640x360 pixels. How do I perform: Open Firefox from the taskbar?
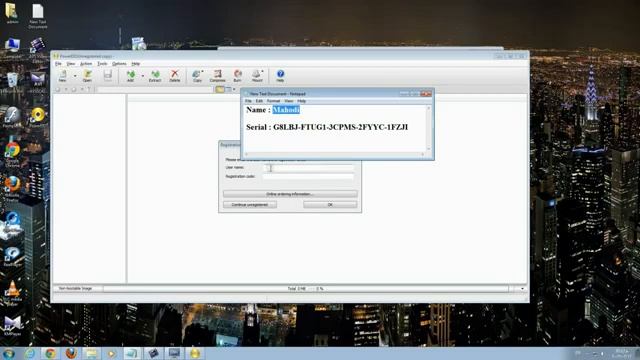71,353
